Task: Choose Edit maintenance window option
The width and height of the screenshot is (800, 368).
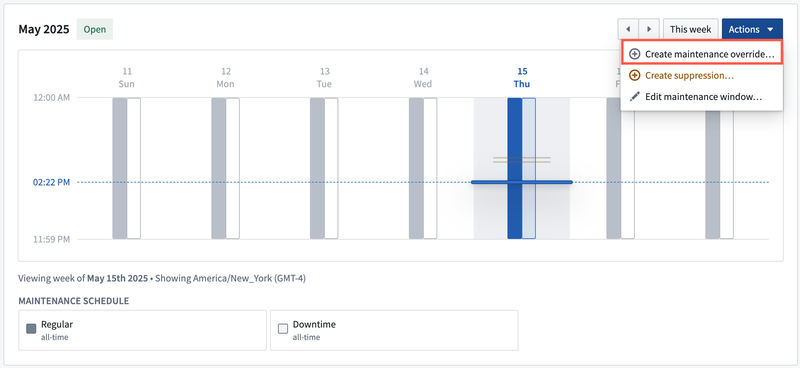Action: (702, 96)
